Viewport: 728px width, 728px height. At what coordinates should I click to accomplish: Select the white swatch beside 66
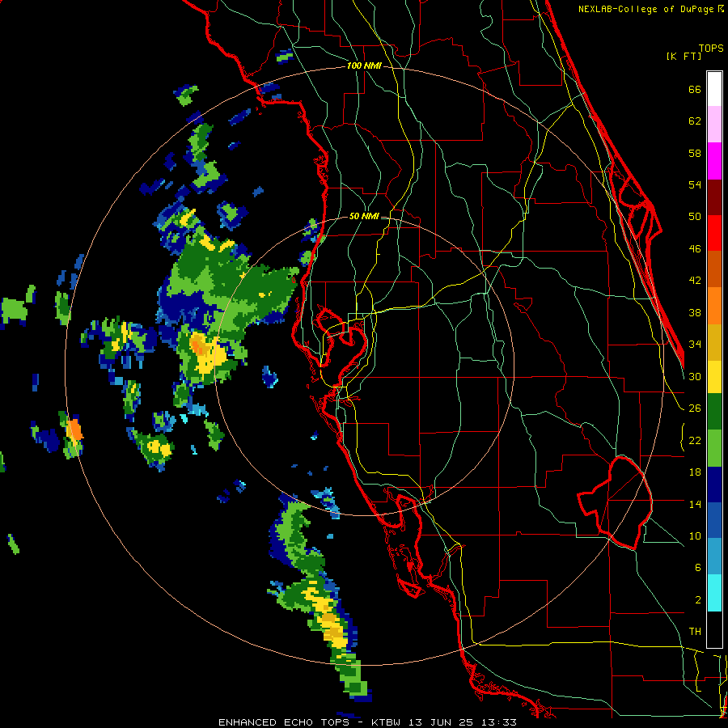pyautogui.click(x=714, y=89)
